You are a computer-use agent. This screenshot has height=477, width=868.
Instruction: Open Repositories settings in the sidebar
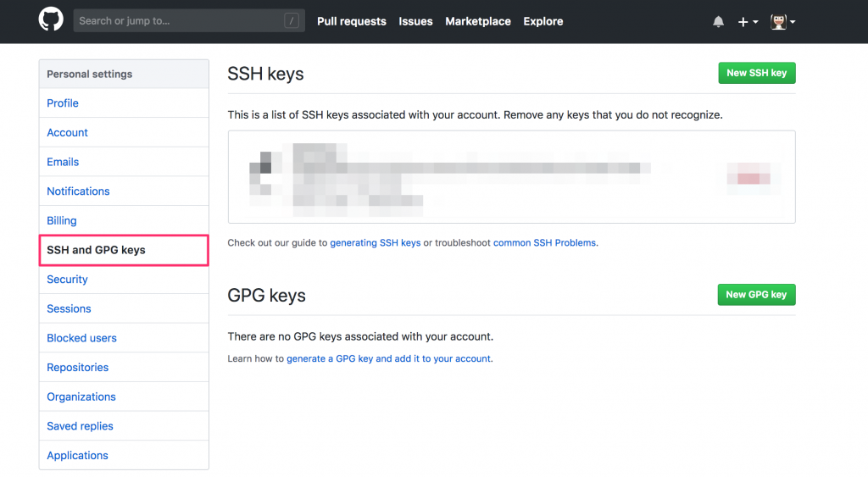pyautogui.click(x=124, y=367)
